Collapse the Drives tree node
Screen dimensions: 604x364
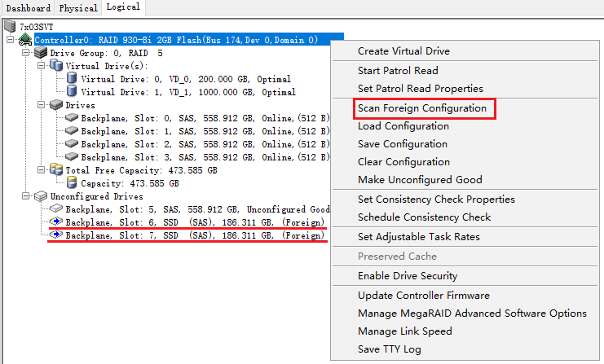click(x=42, y=105)
